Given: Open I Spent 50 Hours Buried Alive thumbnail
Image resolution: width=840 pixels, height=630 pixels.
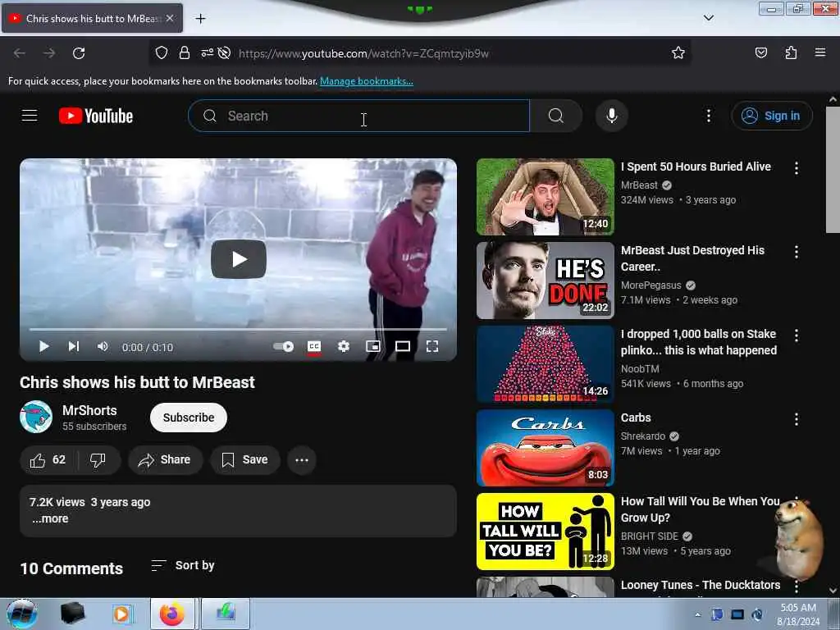Looking at the screenshot, I should coord(546,197).
